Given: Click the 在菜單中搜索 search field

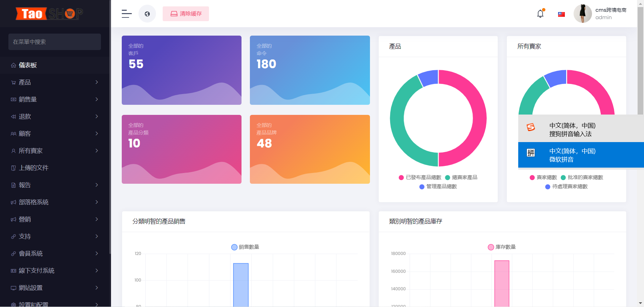Looking at the screenshot, I should tap(55, 42).
